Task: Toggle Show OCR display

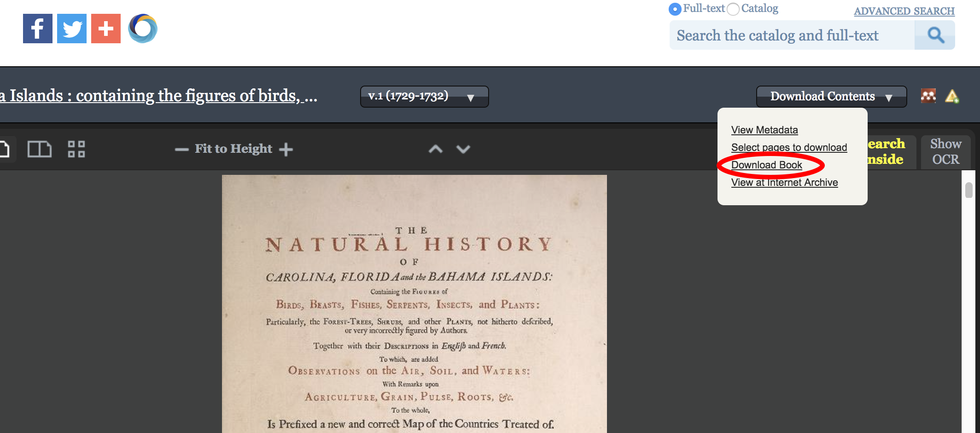Action: 945,152
